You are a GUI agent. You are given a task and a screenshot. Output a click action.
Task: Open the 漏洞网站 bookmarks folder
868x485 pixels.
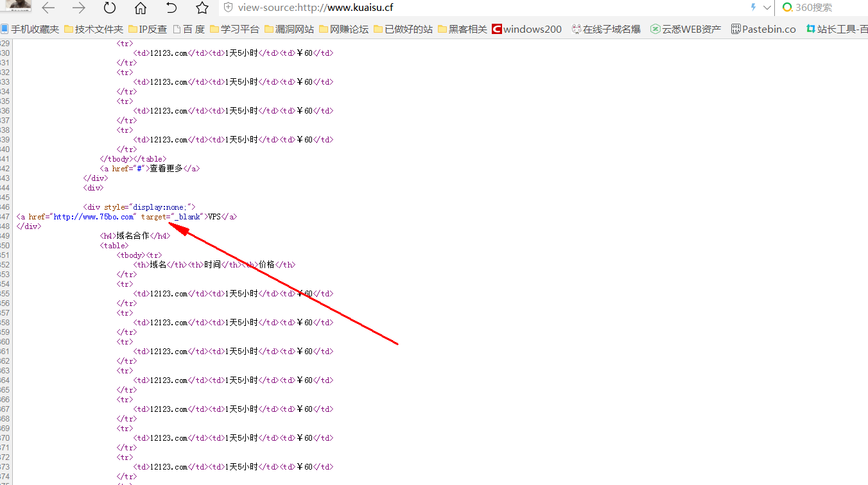tap(290, 29)
